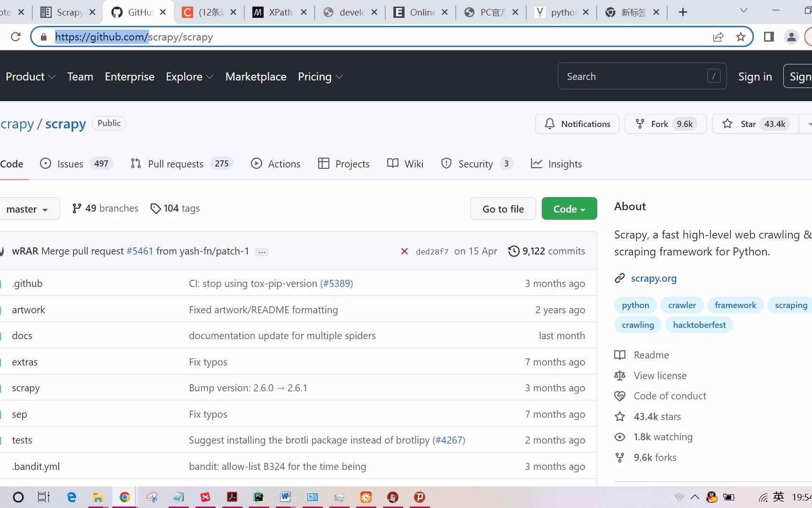Click the link chain icon beside scrapy.org
Screen dimensions: 812x508
[x=620, y=278]
